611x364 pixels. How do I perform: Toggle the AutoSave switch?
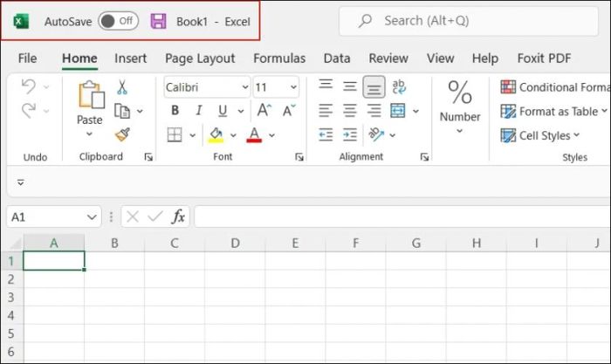coord(118,21)
